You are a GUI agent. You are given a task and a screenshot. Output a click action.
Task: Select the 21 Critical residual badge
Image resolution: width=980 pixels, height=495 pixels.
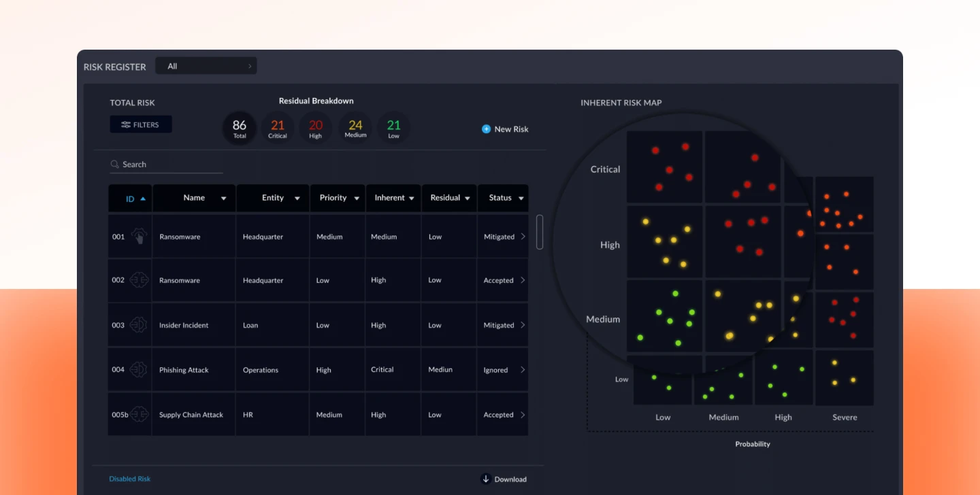click(278, 128)
